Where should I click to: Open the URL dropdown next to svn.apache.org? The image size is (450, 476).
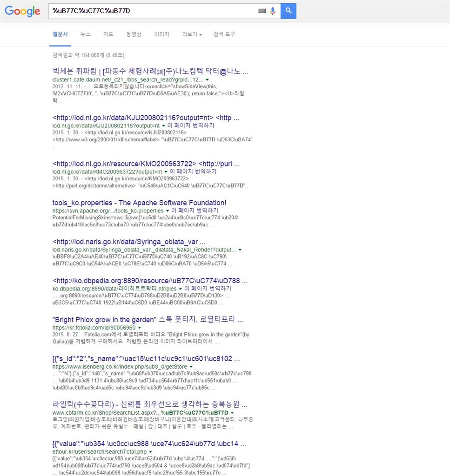click(x=168, y=210)
